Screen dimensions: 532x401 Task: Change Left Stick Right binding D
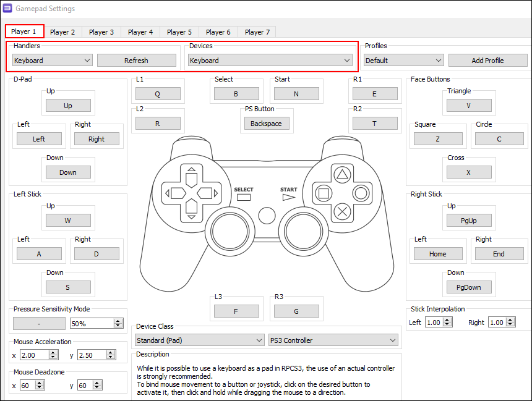(97, 254)
